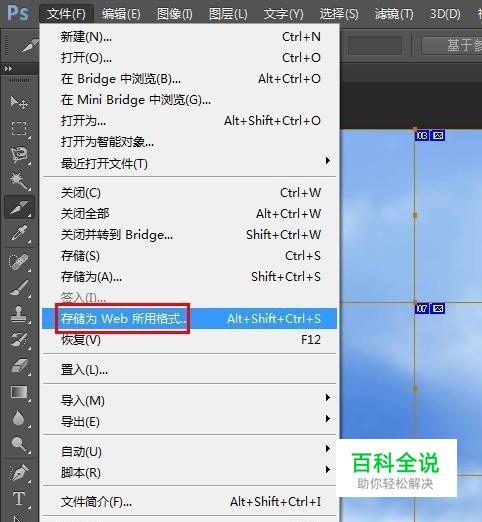Choose 关闭全部 menu entry
This screenshot has width=482, height=522.
(x=189, y=213)
